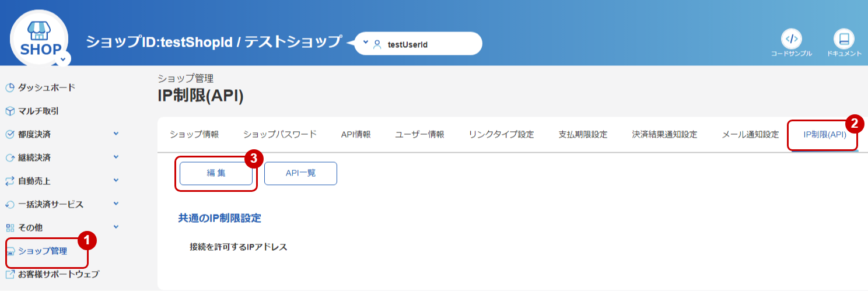Click the SHOP logo icon
The image size is (868, 291).
coord(39,38)
